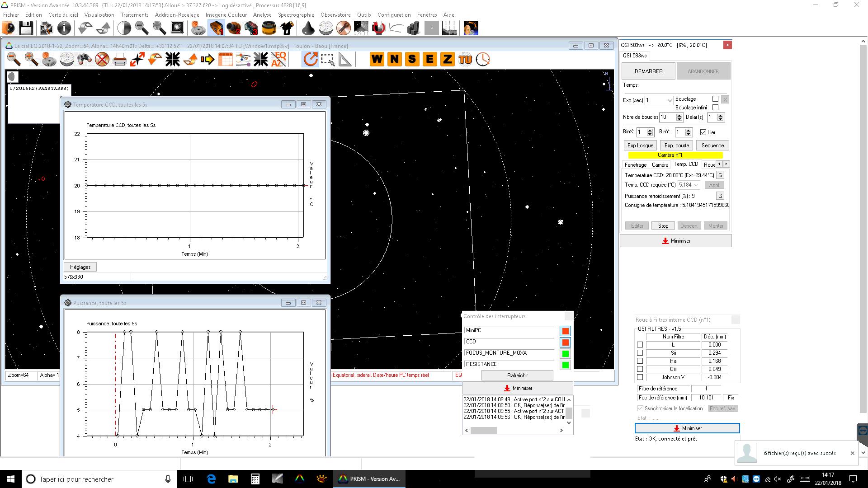868x488 pixels.
Task: Point the map to Zenith with Z
Action: (447, 59)
